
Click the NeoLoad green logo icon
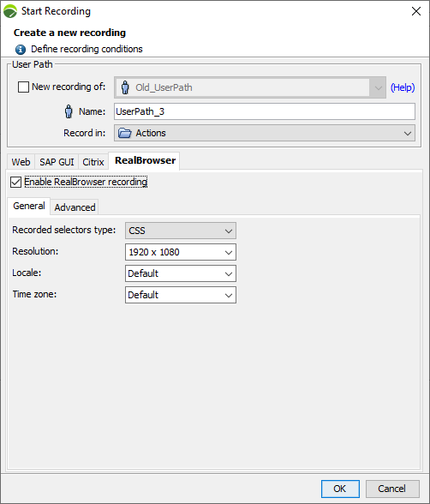click(10, 11)
